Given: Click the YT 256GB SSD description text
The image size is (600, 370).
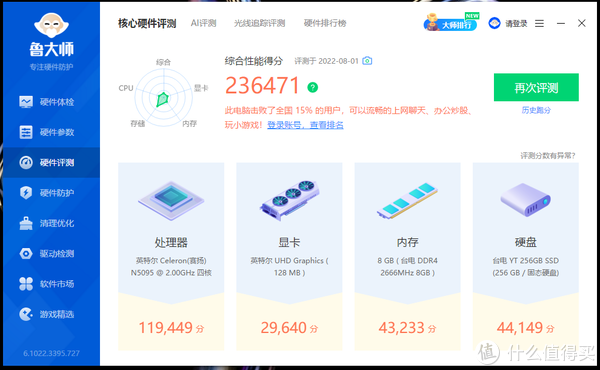Looking at the screenshot, I should [525, 267].
